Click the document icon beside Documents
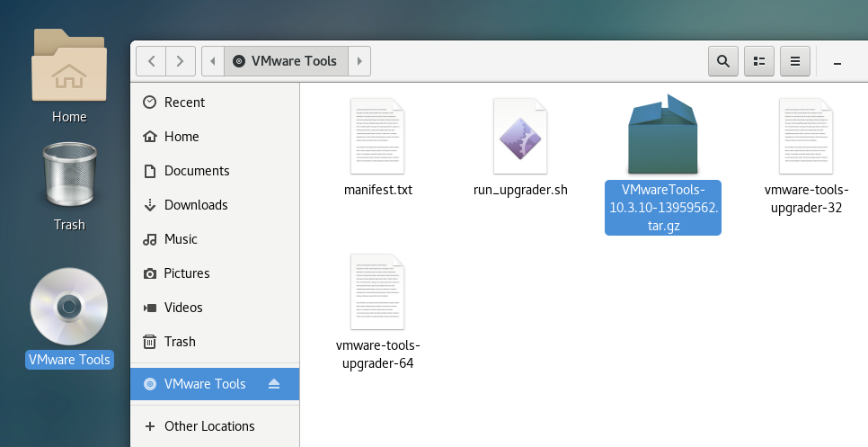The height and width of the screenshot is (447, 868). pyautogui.click(x=149, y=171)
